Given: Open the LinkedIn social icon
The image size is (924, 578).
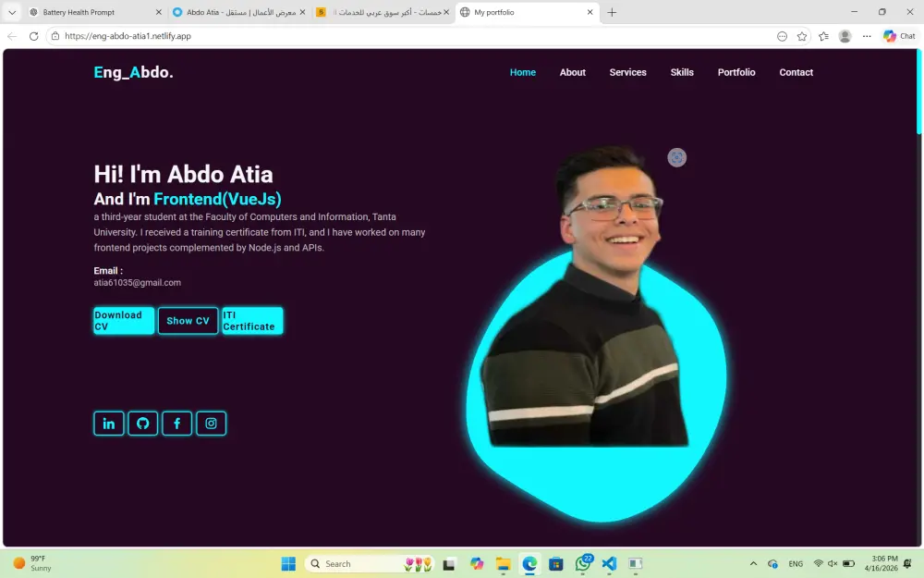Looking at the screenshot, I should pos(109,424).
